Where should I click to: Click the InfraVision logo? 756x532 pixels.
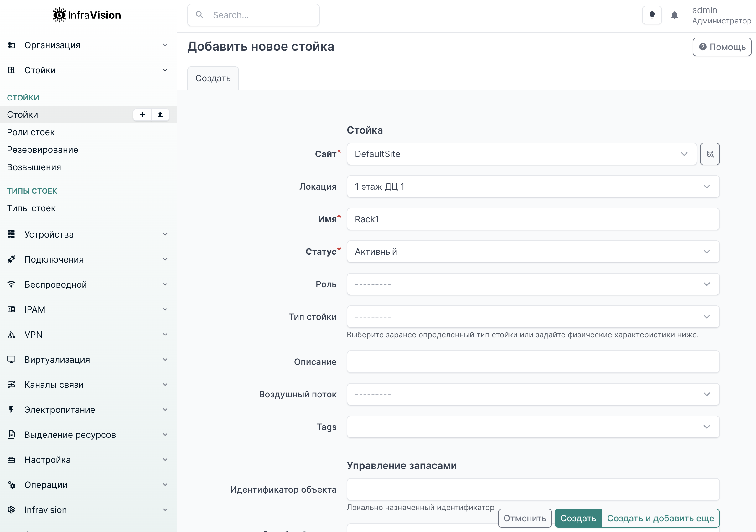coord(87,15)
